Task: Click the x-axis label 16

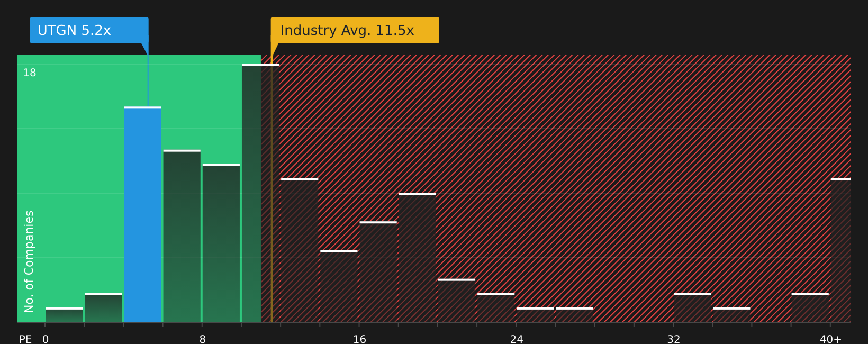Action: click(359, 339)
